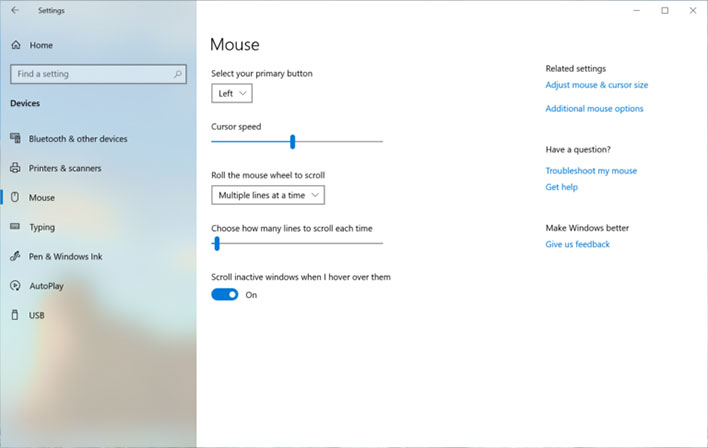This screenshot has height=448, width=708.
Task: Open the primary button Left dropdown
Action: 232,93
